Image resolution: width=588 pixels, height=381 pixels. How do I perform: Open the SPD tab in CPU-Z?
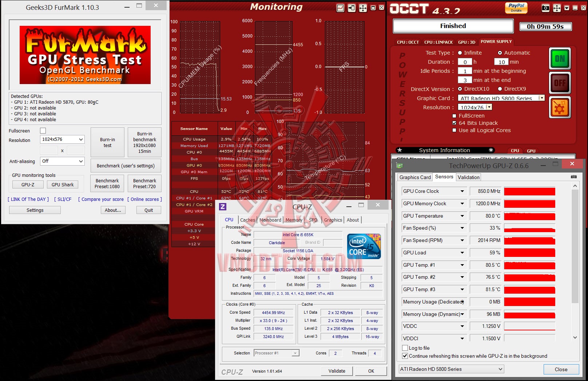313,220
